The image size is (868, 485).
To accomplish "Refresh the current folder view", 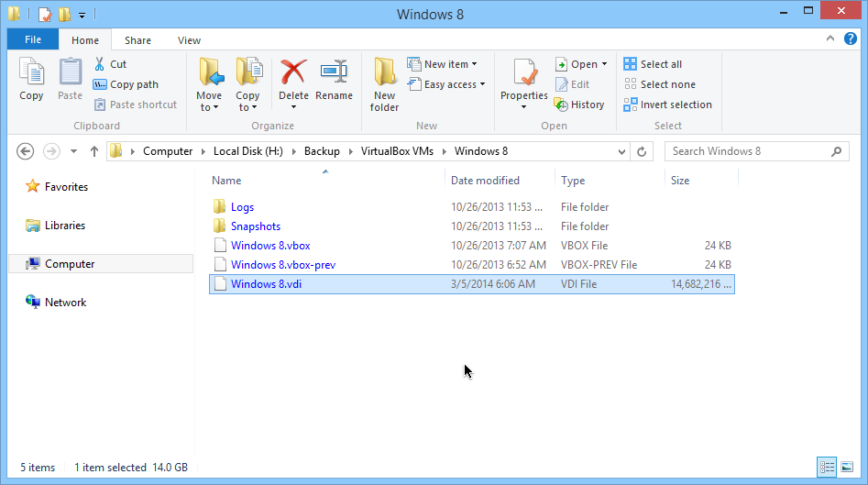I will point(642,151).
